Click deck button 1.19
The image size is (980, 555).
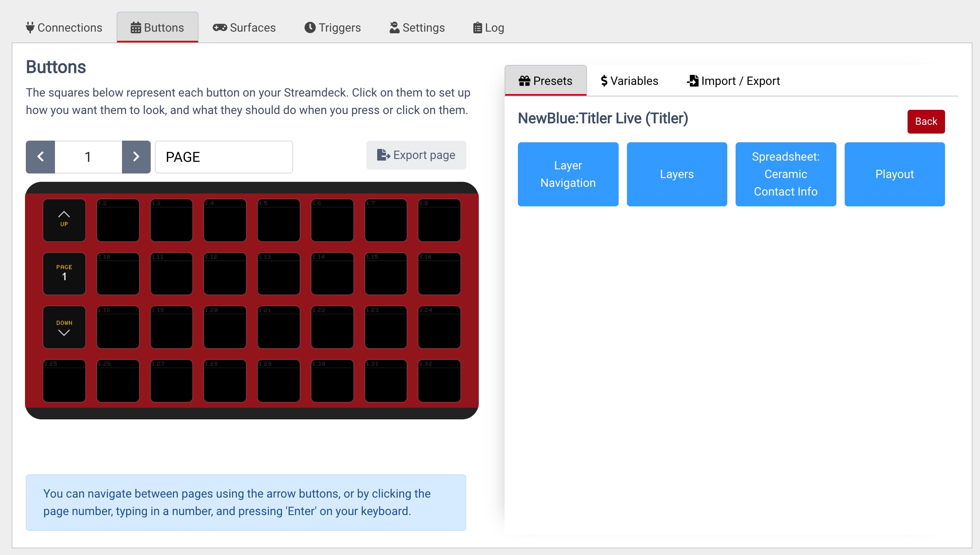tap(172, 327)
